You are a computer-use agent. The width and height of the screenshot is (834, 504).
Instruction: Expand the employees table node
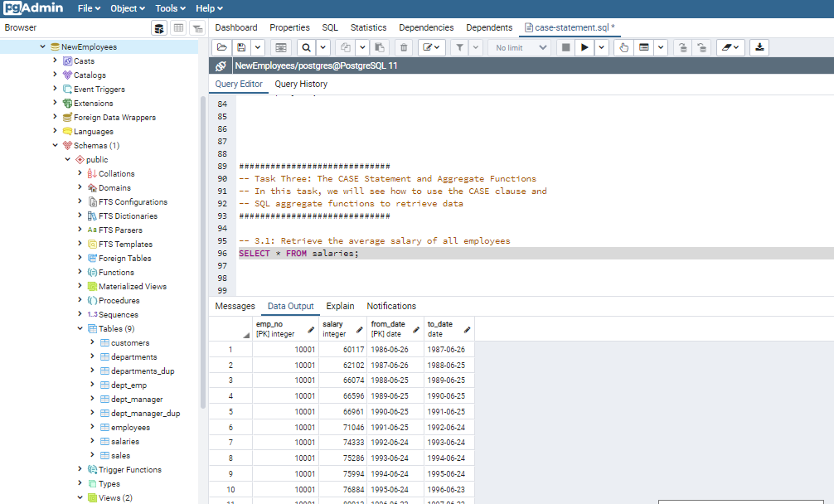pyautogui.click(x=92, y=428)
